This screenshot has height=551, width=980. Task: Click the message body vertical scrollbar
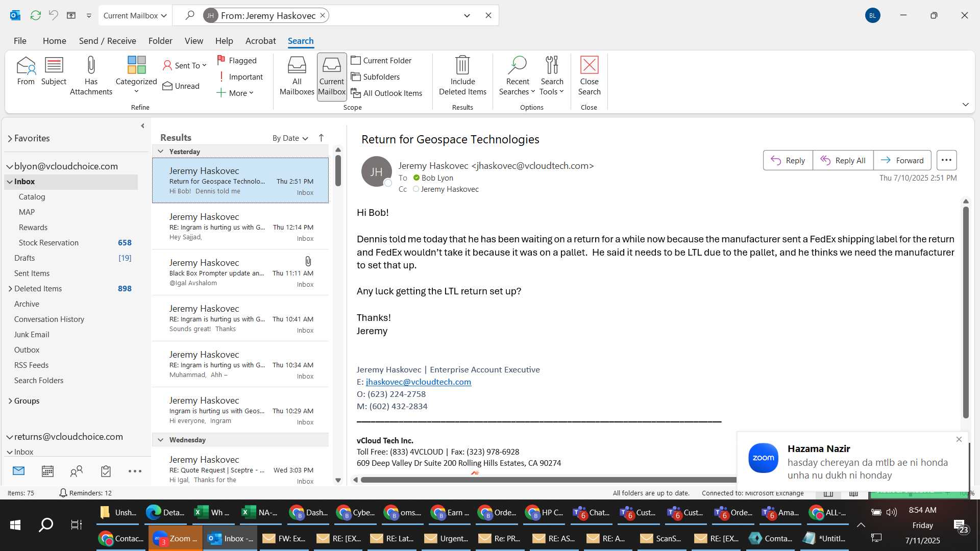tap(965, 312)
